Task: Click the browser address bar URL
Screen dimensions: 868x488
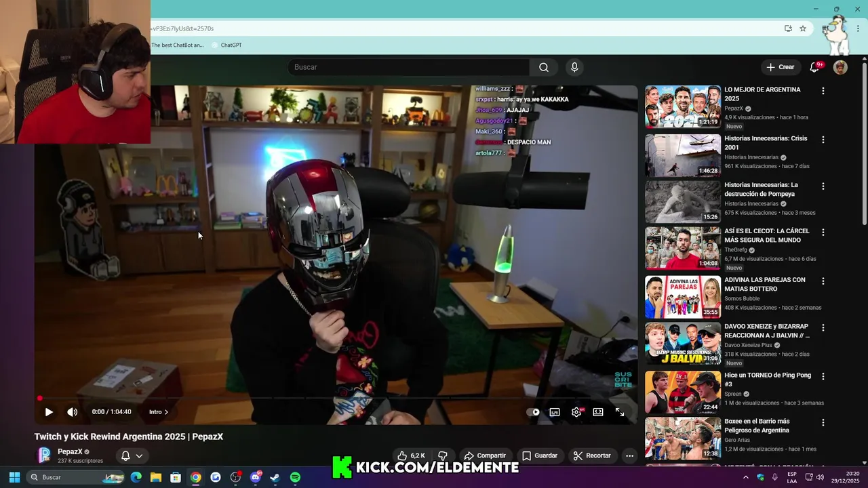Action: point(461,28)
